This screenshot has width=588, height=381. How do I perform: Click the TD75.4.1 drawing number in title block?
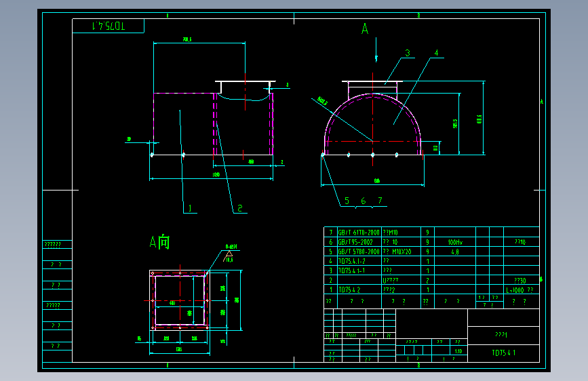(504, 353)
